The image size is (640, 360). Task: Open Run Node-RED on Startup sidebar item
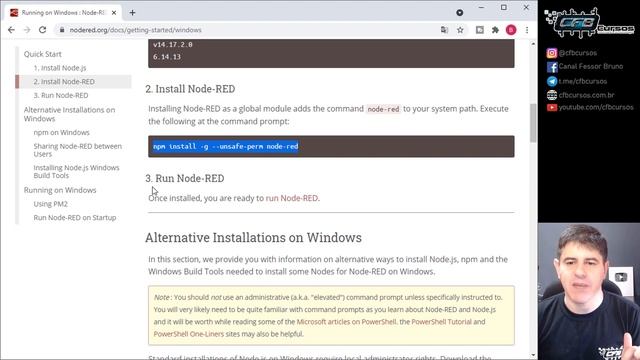coord(75,218)
